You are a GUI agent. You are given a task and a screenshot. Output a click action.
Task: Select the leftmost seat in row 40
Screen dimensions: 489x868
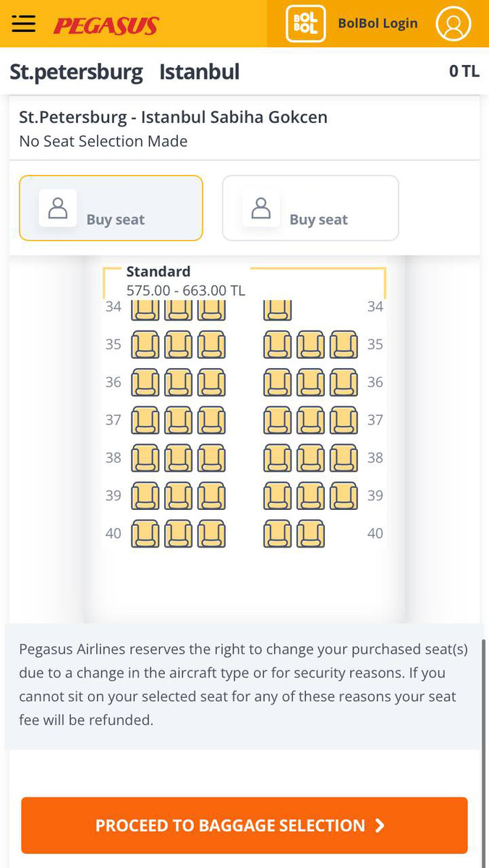(145, 534)
